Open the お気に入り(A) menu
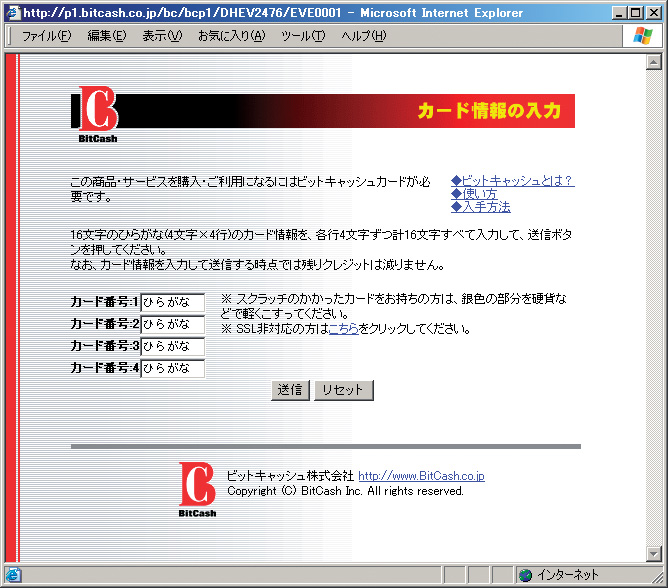Screen dimensions: 668x588 [231, 36]
